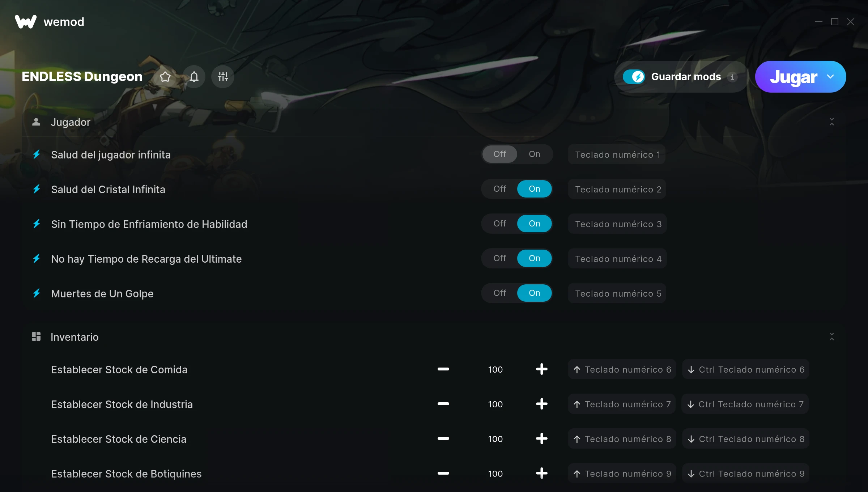Show the Guardar mods info icon
The width and height of the screenshot is (868, 492).
tap(732, 77)
